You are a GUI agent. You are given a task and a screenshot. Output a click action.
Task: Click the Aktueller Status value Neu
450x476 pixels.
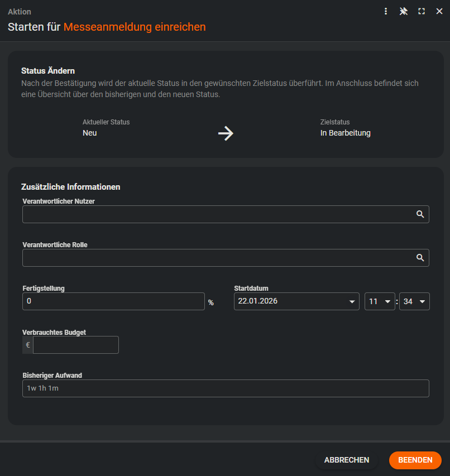click(90, 133)
